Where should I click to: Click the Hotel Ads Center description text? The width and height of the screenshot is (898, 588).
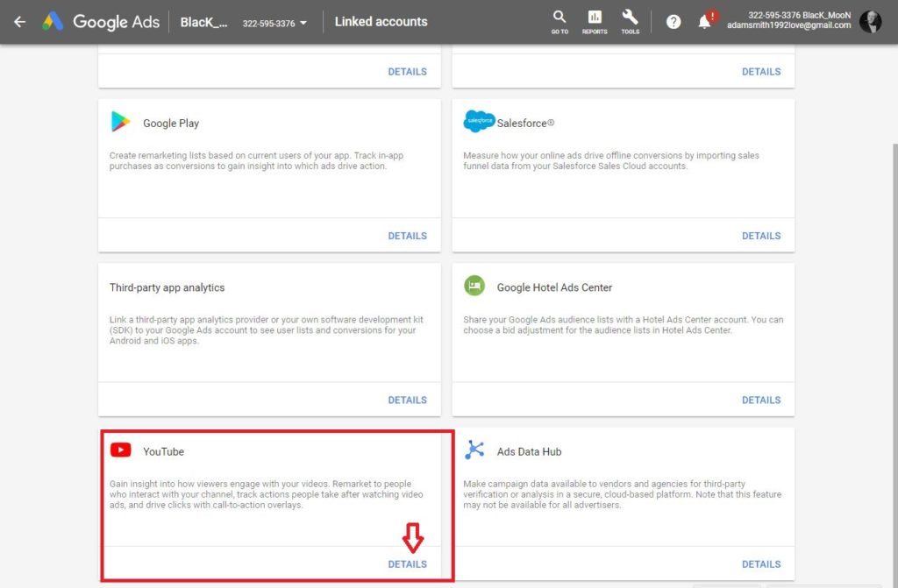[x=624, y=325]
